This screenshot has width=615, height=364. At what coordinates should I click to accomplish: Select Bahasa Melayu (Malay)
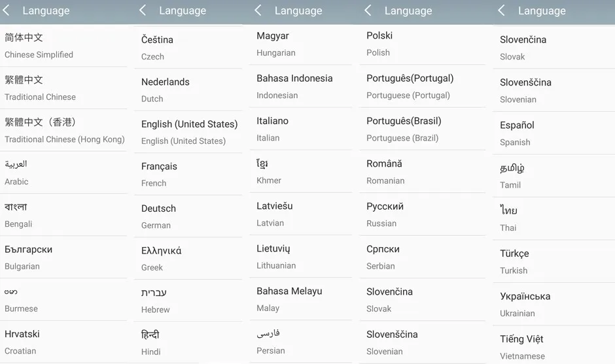(x=300, y=299)
